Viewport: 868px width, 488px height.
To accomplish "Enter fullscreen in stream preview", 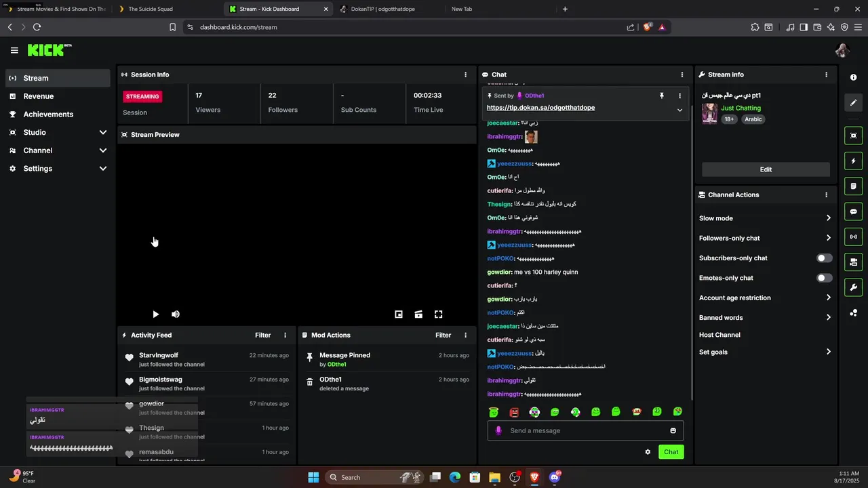I will [438, 314].
